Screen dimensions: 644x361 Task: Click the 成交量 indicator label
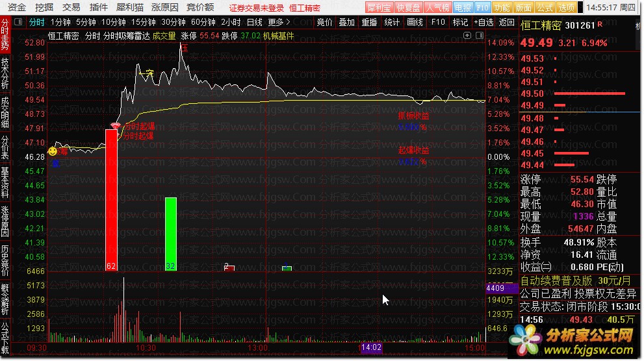(x=164, y=36)
